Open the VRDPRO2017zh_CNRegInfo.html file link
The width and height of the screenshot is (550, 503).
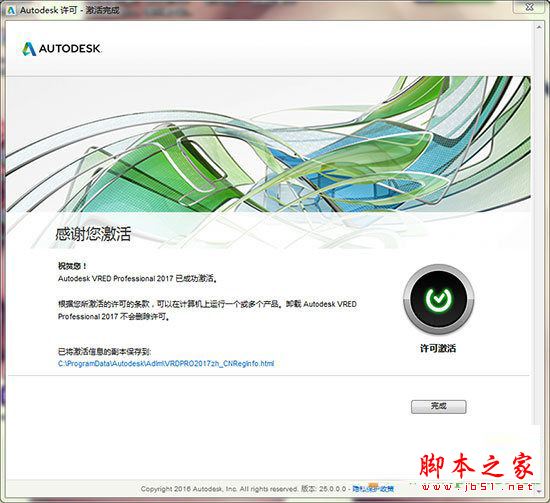(166, 363)
